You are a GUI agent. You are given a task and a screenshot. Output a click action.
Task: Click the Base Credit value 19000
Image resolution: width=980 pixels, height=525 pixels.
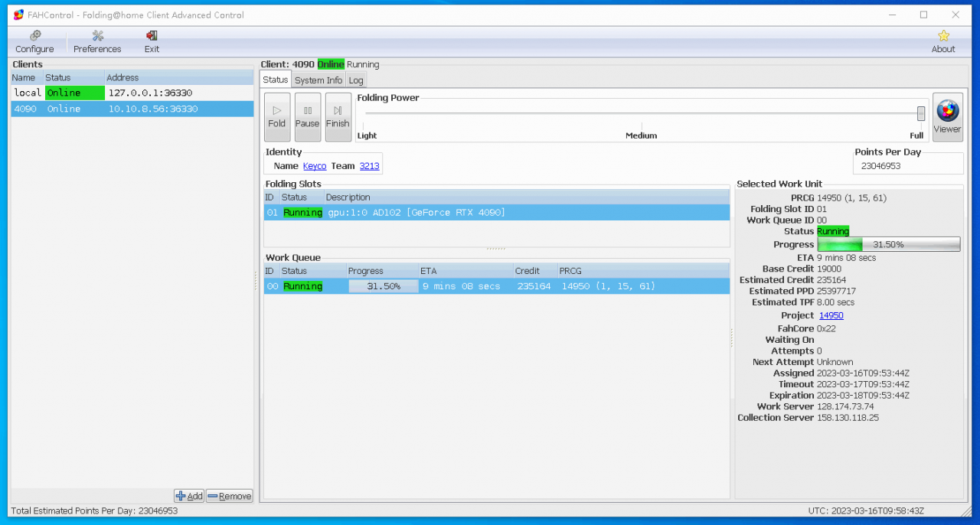829,269
